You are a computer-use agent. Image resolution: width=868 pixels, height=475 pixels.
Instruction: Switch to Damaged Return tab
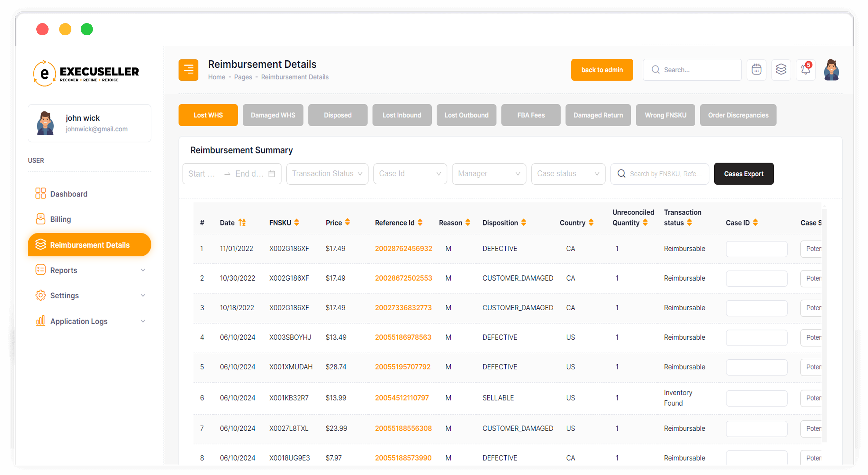[598, 115]
